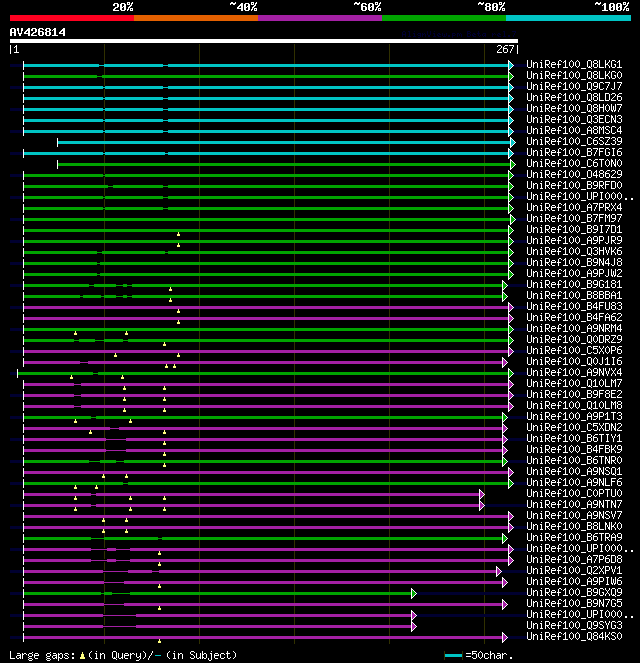Viewport: 640px width, 663px height.
Task: Click the cyan 50char scale swatch
Action: (x=453, y=656)
